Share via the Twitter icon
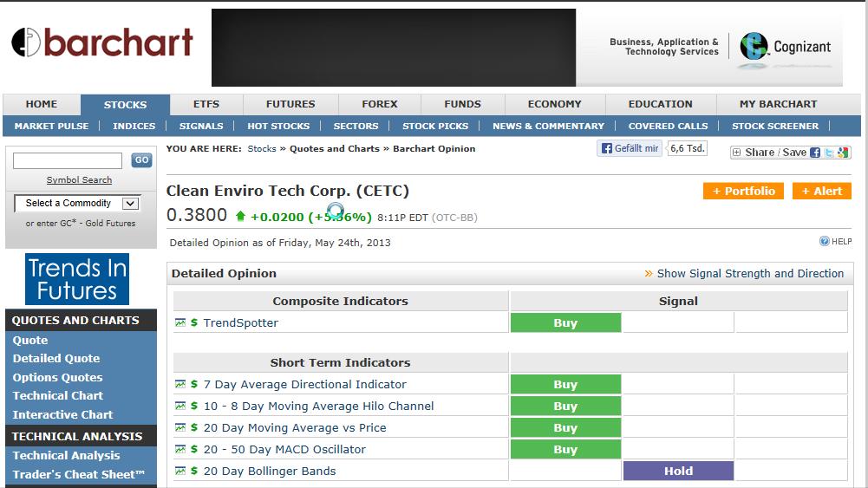This screenshot has height=488, width=868. point(829,153)
